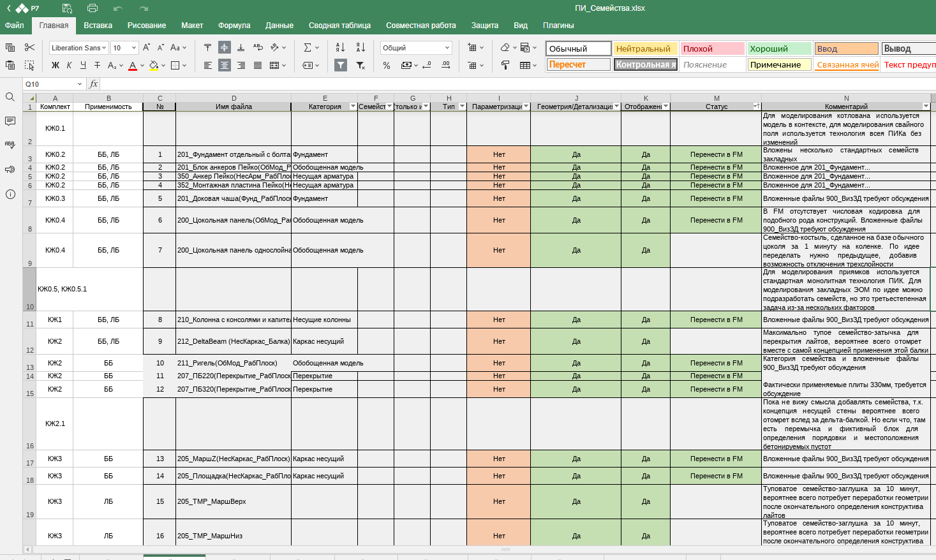Screen dimensions: 936x560
Task: Increase font size
Action: coord(147,48)
